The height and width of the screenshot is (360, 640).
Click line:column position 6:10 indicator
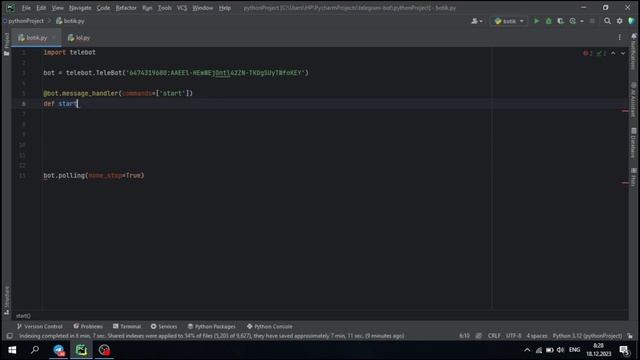[x=464, y=336]
